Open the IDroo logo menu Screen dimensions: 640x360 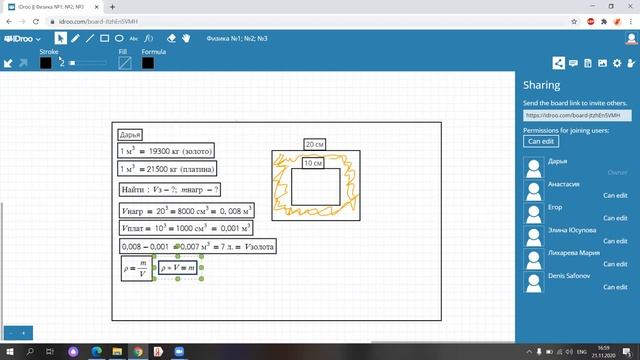tap(22, 39)
